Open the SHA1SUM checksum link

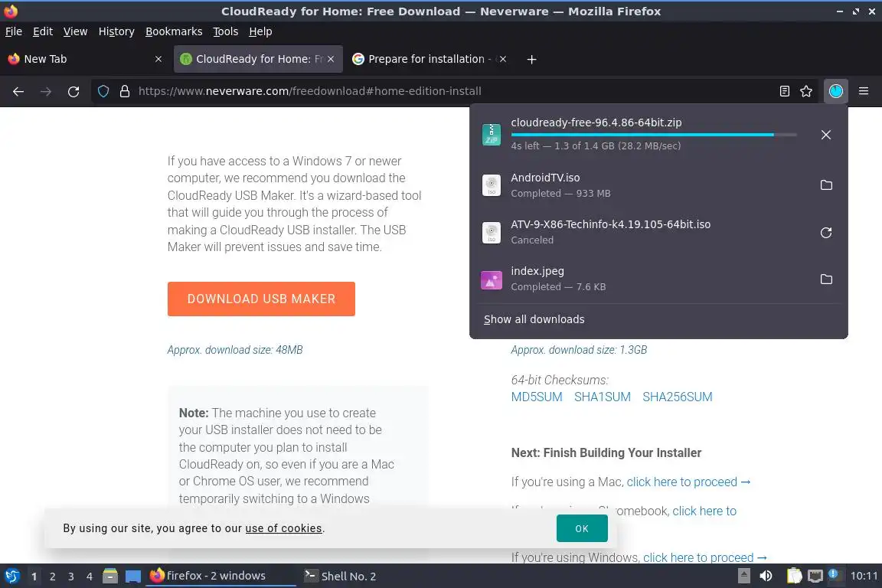[x=603, y=397]
